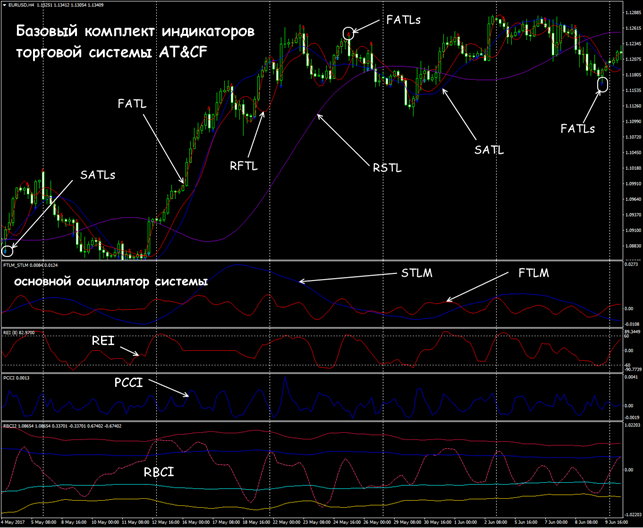The height and width of the screenshot is (528, 643).
Task: Click the date time axis at the bottom
Action: tap(300, 521)
